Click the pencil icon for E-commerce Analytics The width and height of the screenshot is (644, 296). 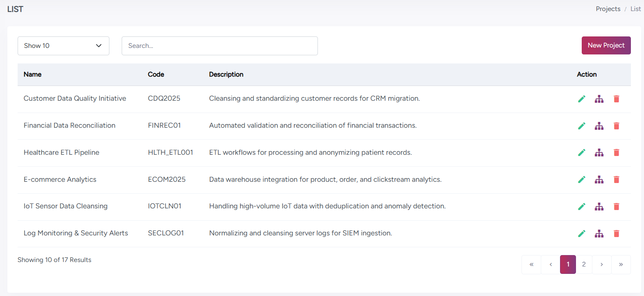pyautogui.click(x=581, y=180)
